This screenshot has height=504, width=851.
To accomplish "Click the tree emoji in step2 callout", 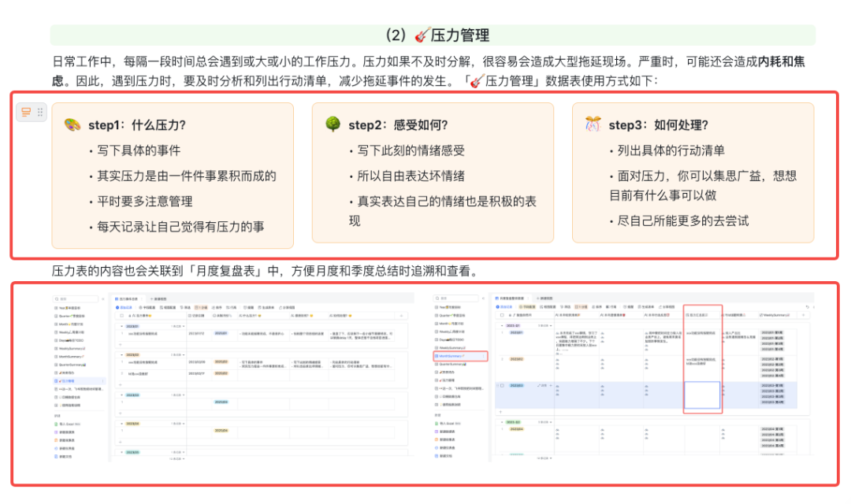I will [x=333, y=124].
